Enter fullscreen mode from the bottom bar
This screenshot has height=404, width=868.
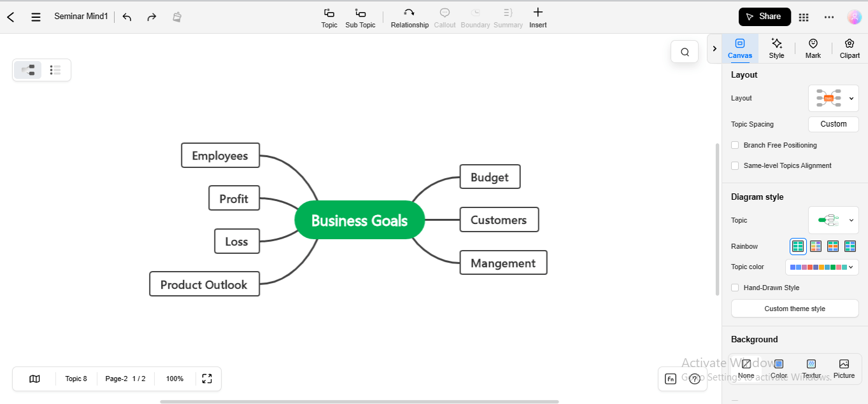207,379
